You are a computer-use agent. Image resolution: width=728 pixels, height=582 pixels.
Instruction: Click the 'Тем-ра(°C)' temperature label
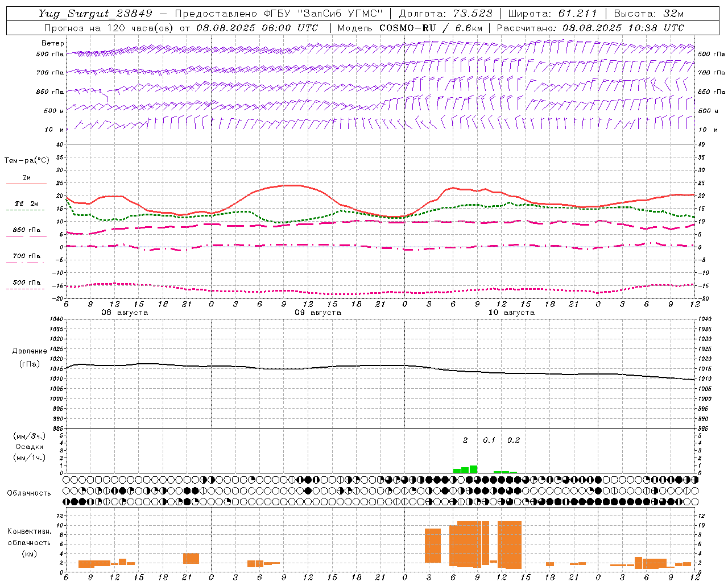tap(27, 161)
